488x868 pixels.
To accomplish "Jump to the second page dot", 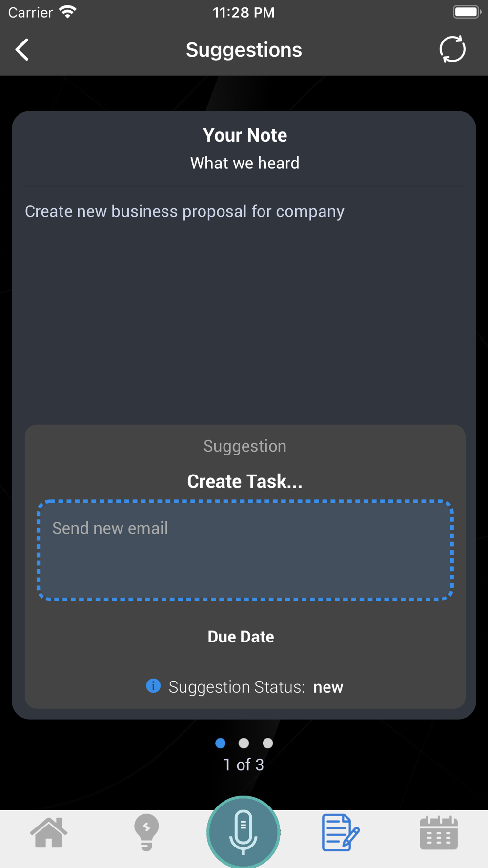I will [244, 743].
